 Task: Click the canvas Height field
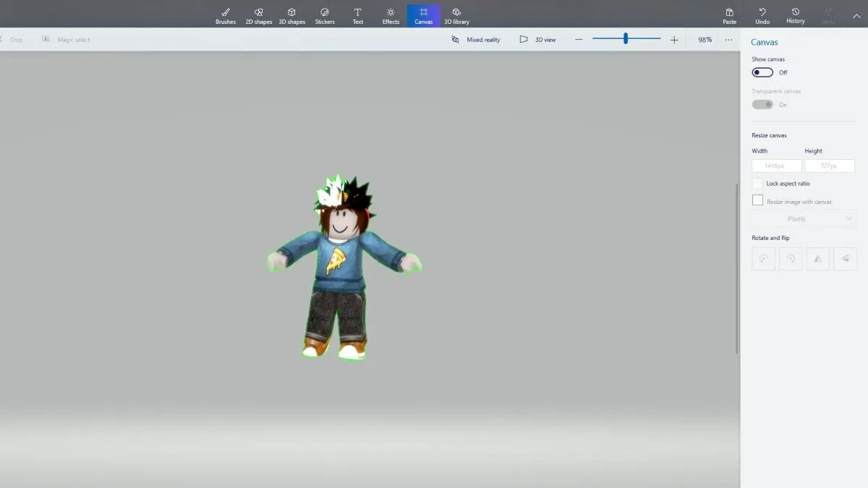830,166
